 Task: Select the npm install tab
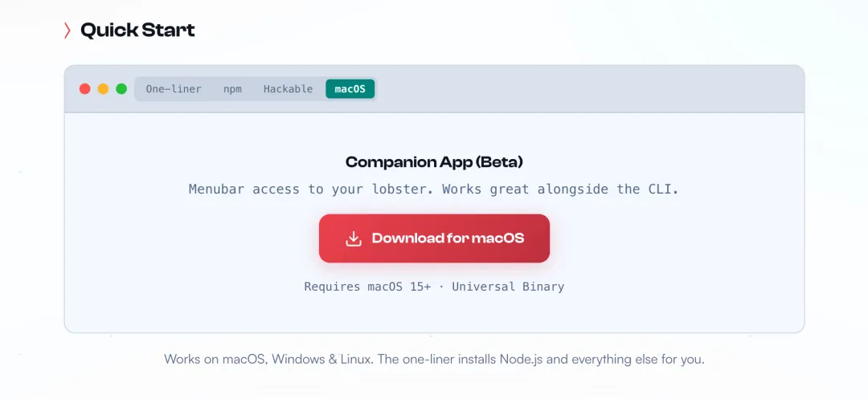pyautogui.click(x=232, y=89)
